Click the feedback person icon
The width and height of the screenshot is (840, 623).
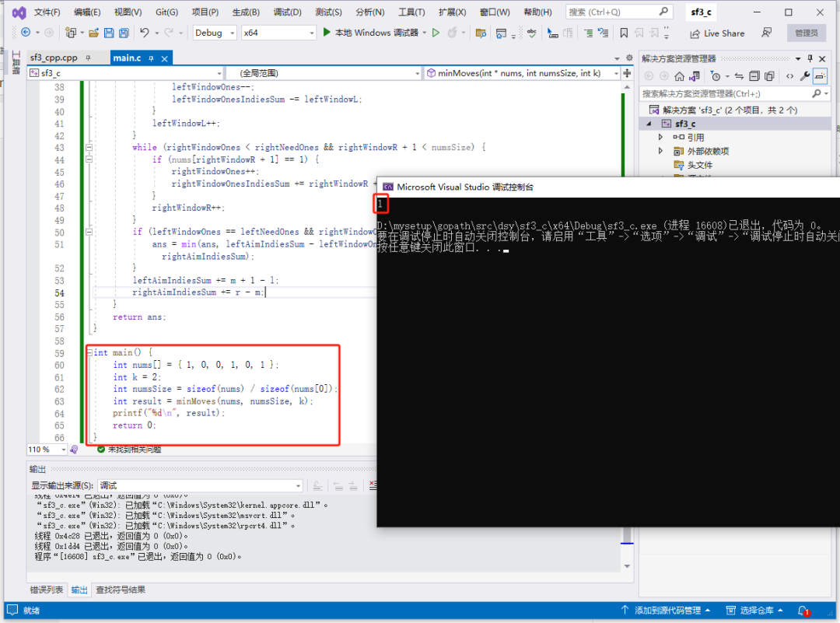tap(767, 33)
